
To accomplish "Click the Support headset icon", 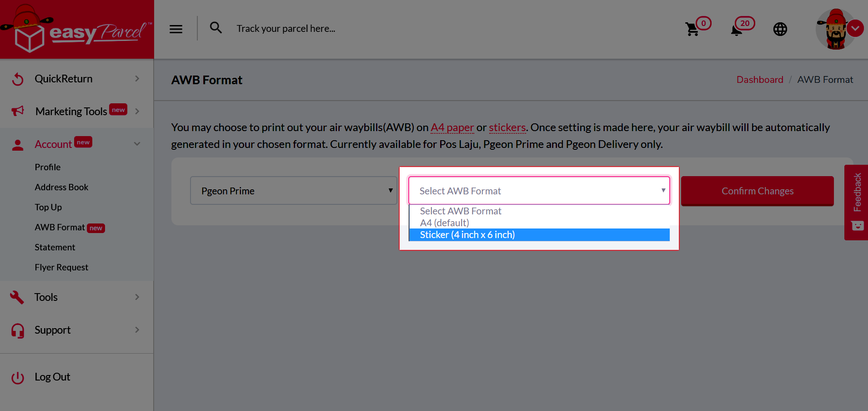I will coord(17,330).
